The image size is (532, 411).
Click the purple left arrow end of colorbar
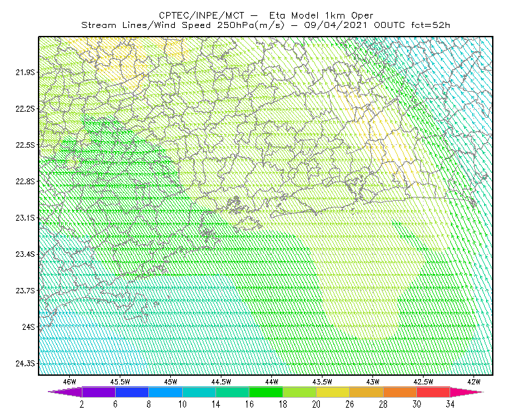65,392
